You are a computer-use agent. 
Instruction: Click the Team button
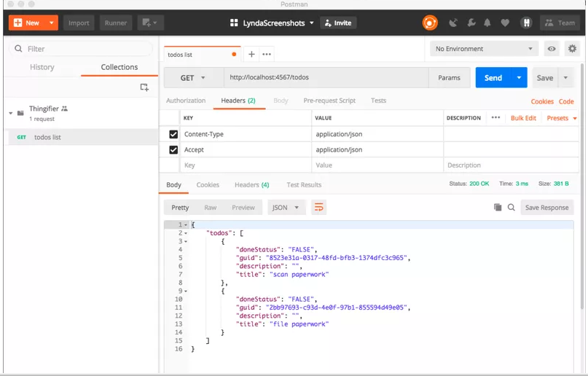tap(560, 23)
